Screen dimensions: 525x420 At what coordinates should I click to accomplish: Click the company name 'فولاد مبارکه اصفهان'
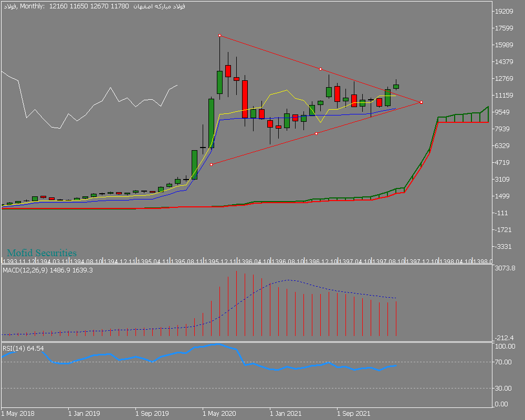[159, 6]
